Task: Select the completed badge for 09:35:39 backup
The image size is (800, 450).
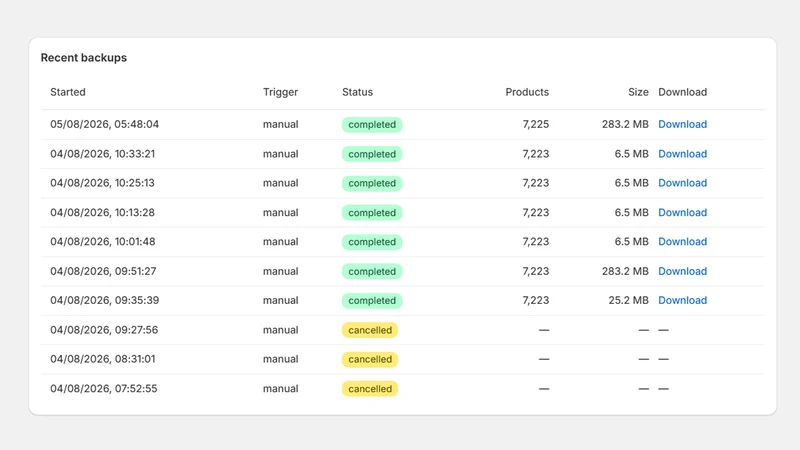Action: coord(372,301)
